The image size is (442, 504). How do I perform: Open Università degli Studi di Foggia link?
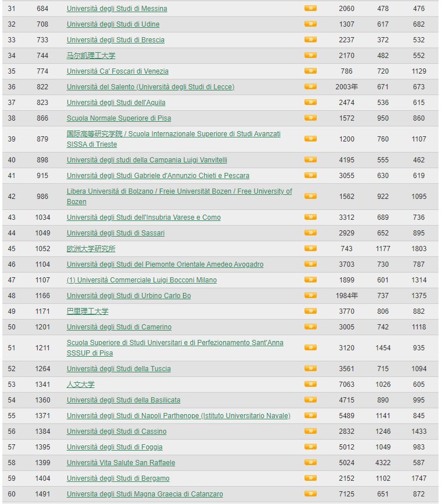coord(114,447)
